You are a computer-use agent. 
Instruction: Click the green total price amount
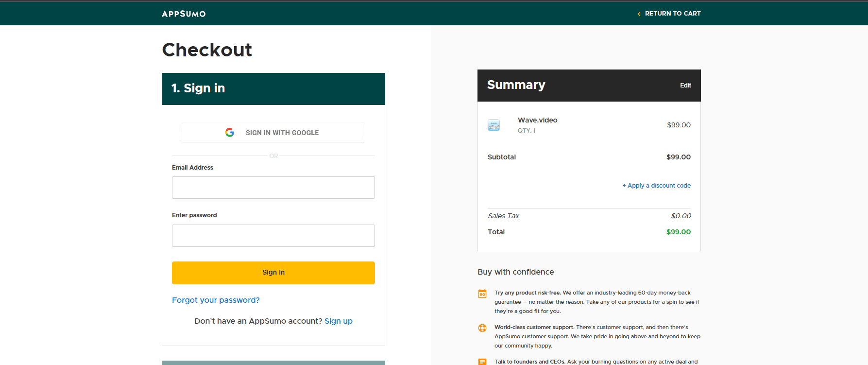[678, 232]
